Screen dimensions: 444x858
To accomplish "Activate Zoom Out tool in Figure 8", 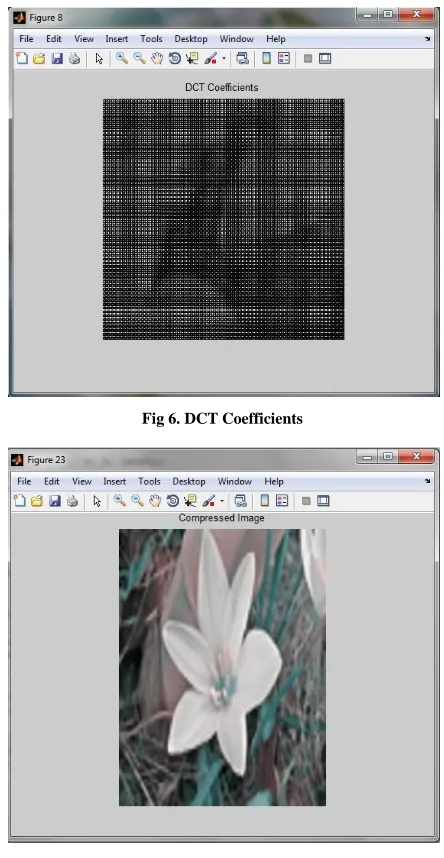I will click(140, 59).
